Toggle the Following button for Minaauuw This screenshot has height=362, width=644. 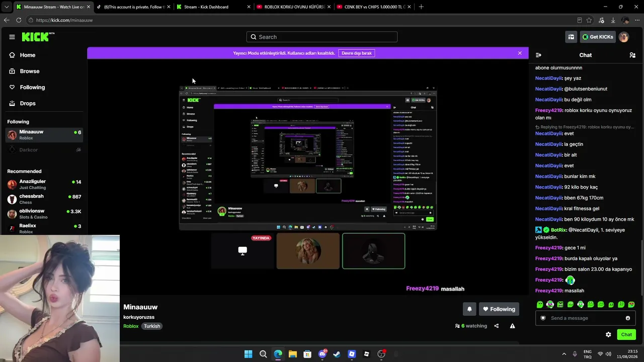pos(499,309)
